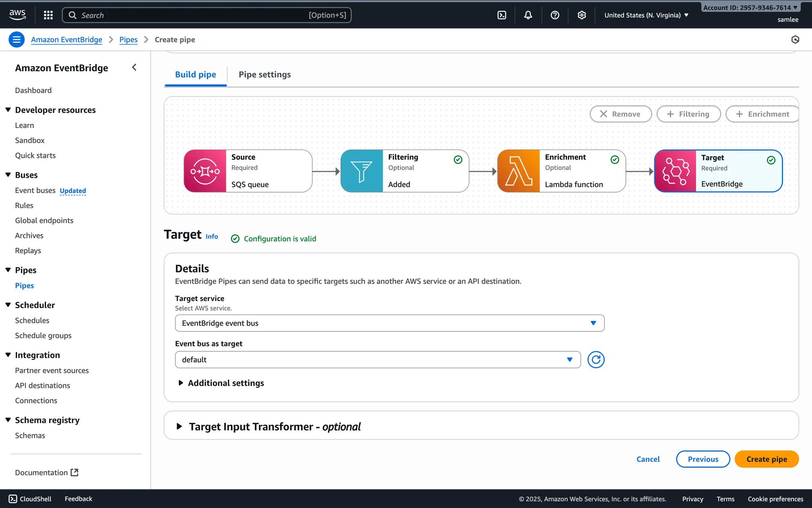Click the Create pipe button
This screenshot has width=812, height=508.
pyautogui.click(x=766, y=459)
